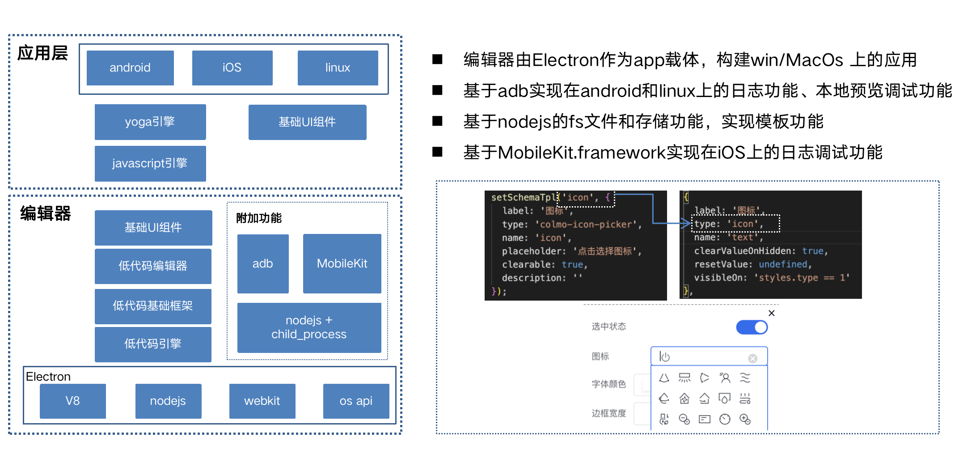The image size is (980, 450).
Task: Pick the house with fan icon
Action: tap(684, 398)
